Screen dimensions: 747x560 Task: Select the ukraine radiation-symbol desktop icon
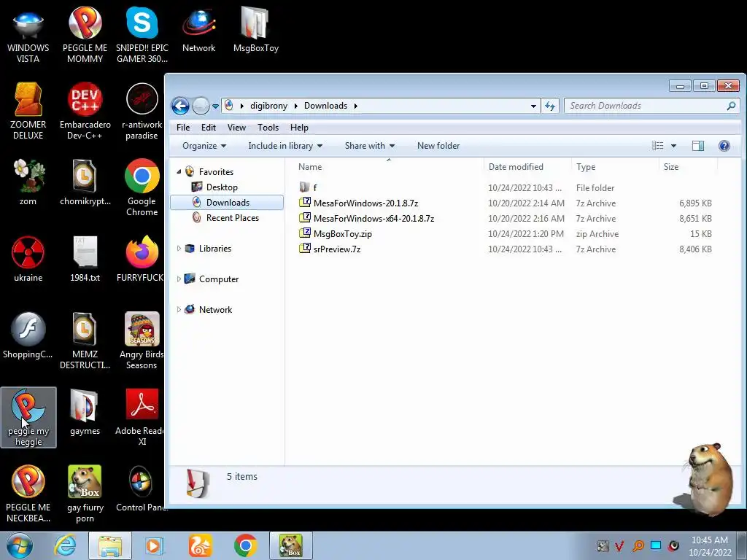coord(28,260)
